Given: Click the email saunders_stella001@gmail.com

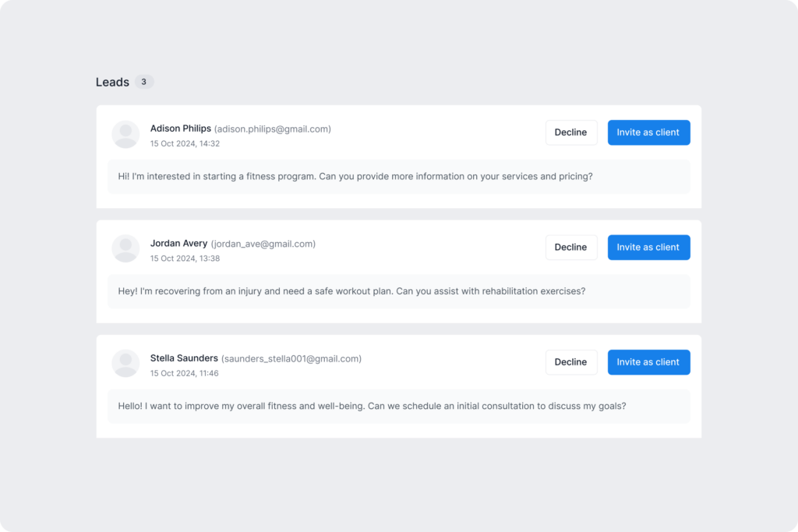Looking at the screenshot, I should click(x=290, y=358).
